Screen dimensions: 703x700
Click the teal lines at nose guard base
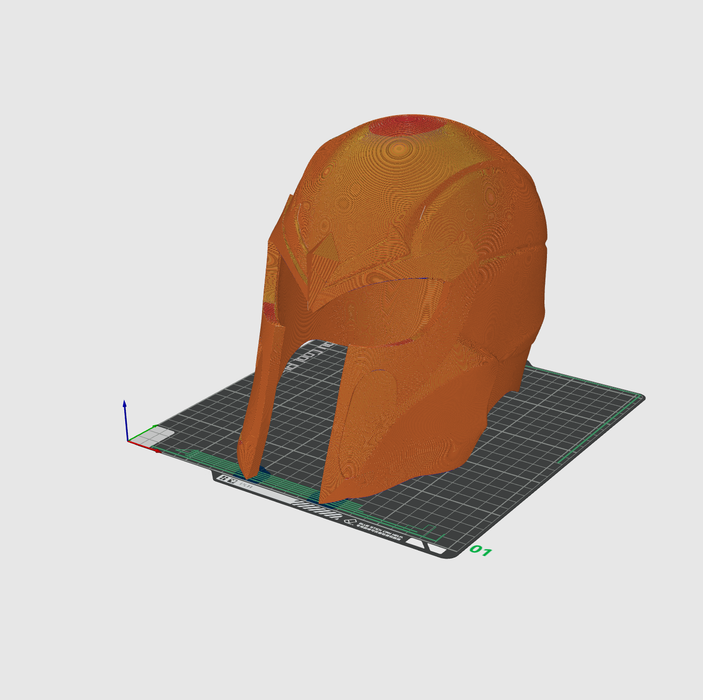click(262, 470)
